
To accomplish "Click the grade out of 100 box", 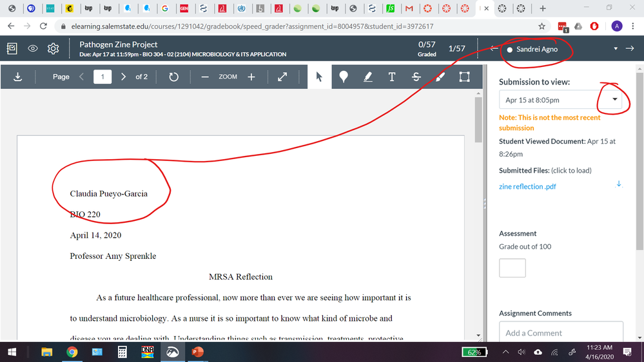I will pyautogui.click(x=512, y=268).
